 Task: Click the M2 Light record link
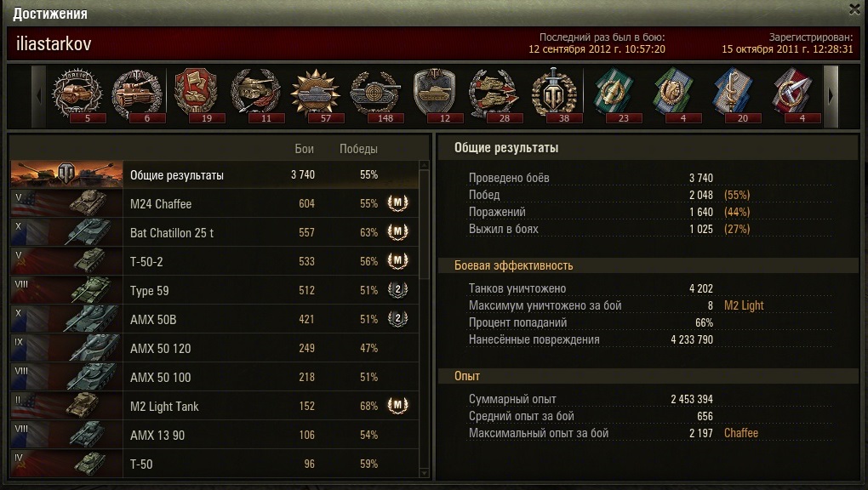click(744, 305)
